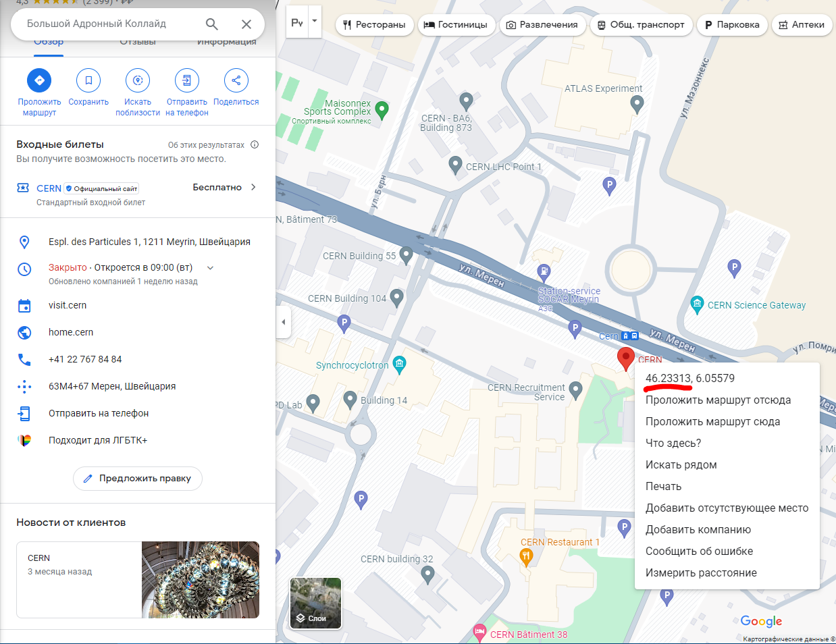836x644 pixels.
Task: Open the 'Бесплатно' ticket chevron
Action: [253, 188]
